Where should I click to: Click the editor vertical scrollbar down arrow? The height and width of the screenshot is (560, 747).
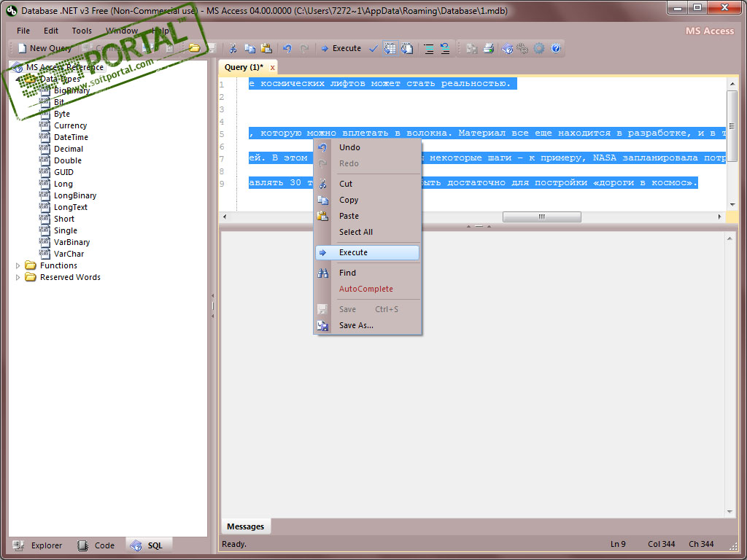732,205
